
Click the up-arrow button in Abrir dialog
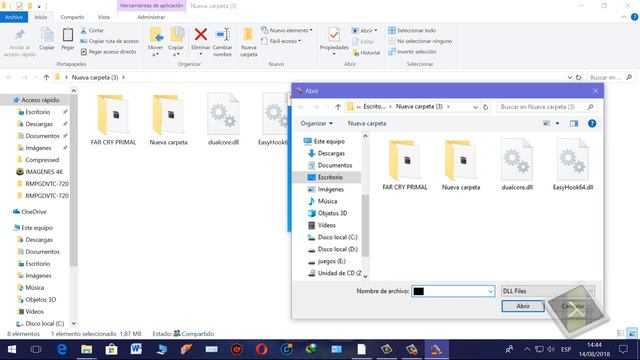[x=338, y=107]
